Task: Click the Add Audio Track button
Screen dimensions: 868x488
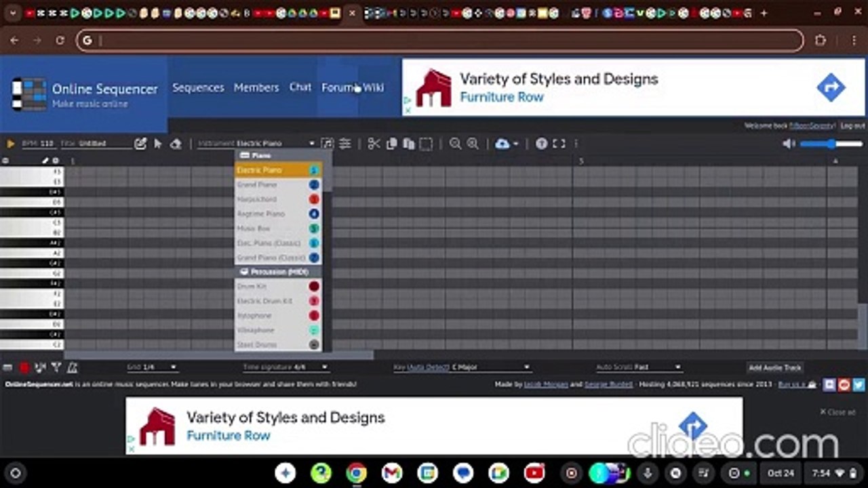Action: pyautogui.click(x=774, y=367)
